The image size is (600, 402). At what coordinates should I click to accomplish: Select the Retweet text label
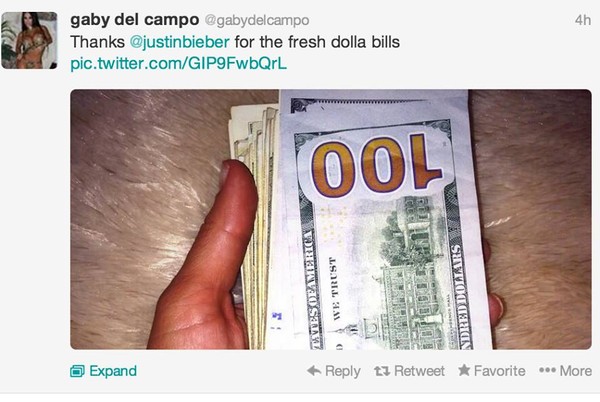pyautogui.click(x=419, y=371)
